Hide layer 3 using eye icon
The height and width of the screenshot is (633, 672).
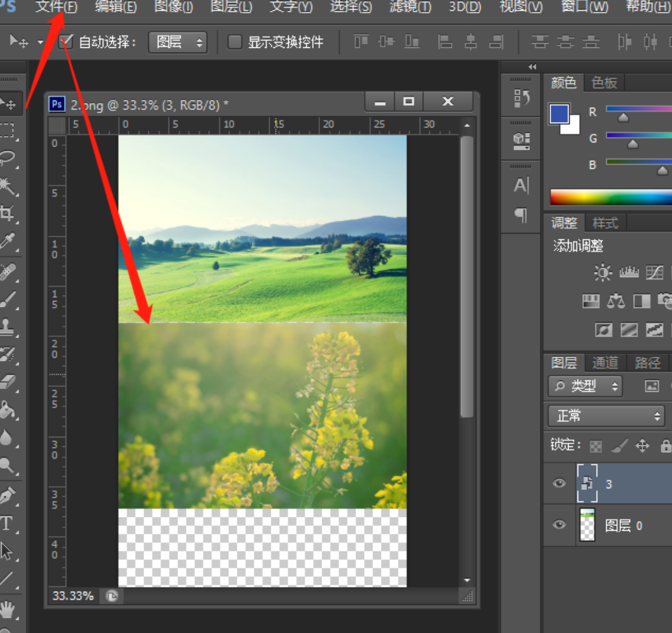point(559,483)
